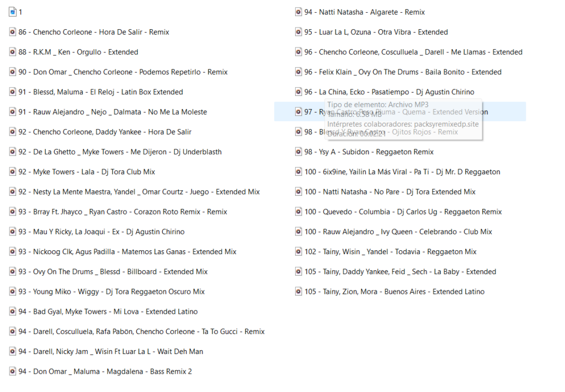565x392 pixels.
Task: Click the file icon for Juego Extended Mix
Action: coord(13,191)
